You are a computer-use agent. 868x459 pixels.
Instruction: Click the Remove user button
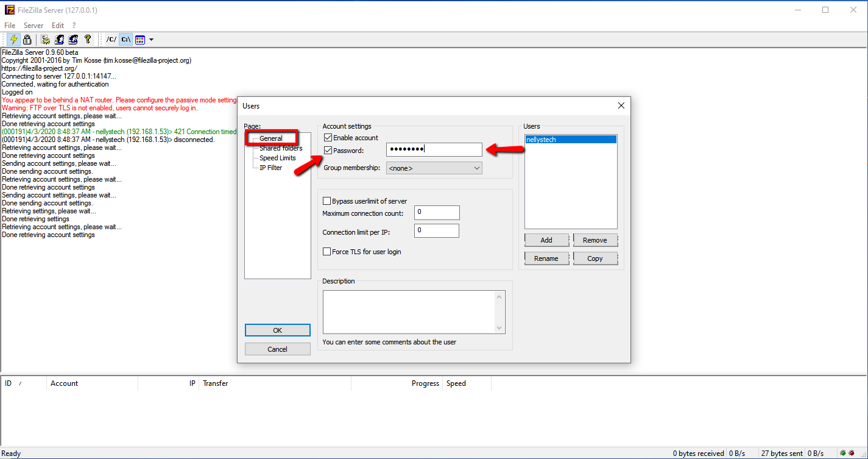click(x=595, y=240)
